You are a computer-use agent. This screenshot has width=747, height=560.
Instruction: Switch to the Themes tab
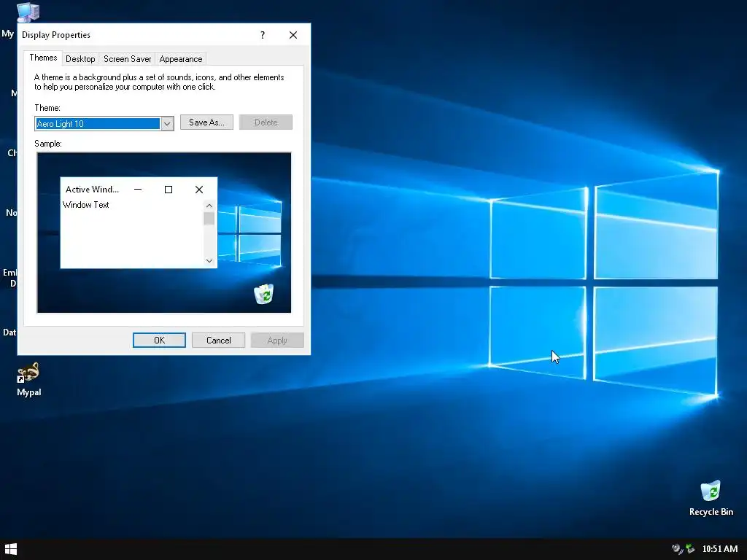tap(43, 58)
